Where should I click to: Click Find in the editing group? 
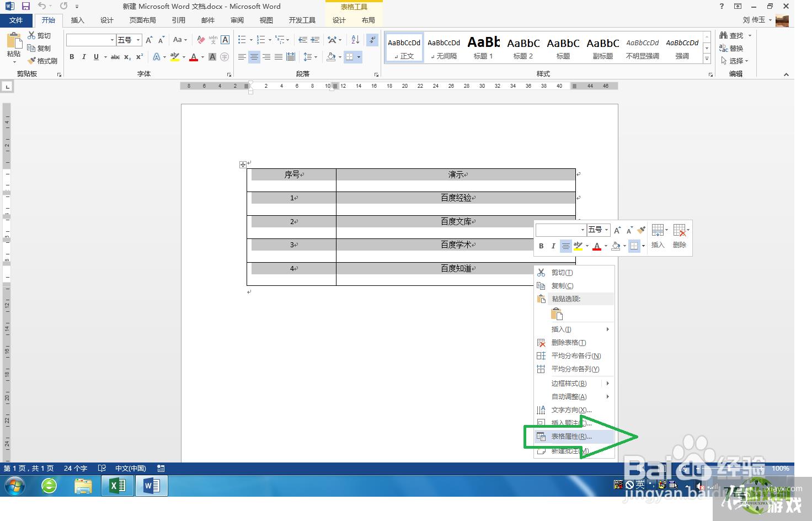click(x=731, y=35)
